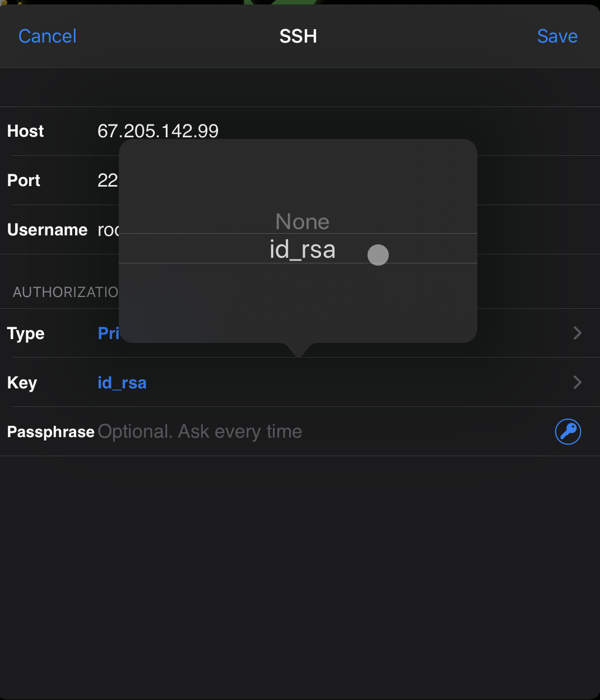
Task: Select the Private type label
Action: click(109, 333)
